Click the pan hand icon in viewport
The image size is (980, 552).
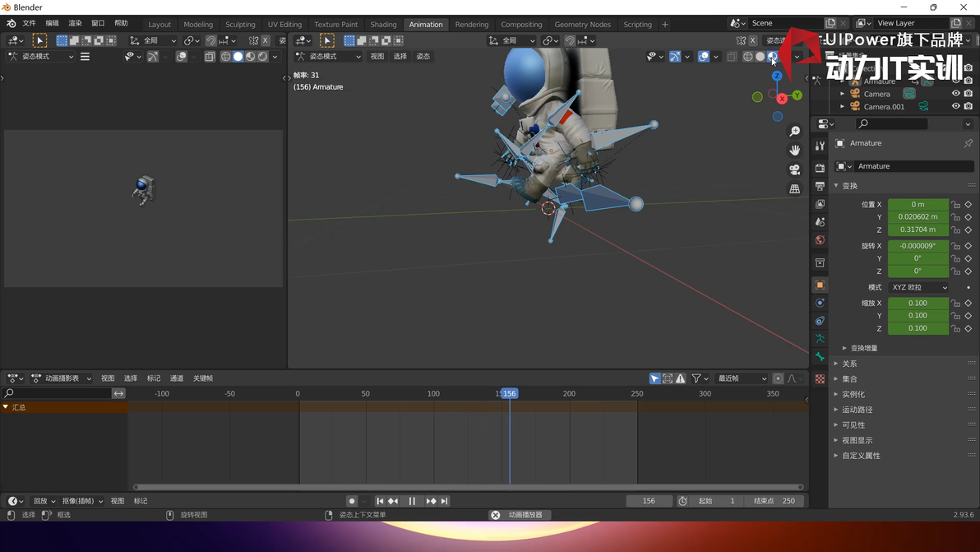coord(794,151)
